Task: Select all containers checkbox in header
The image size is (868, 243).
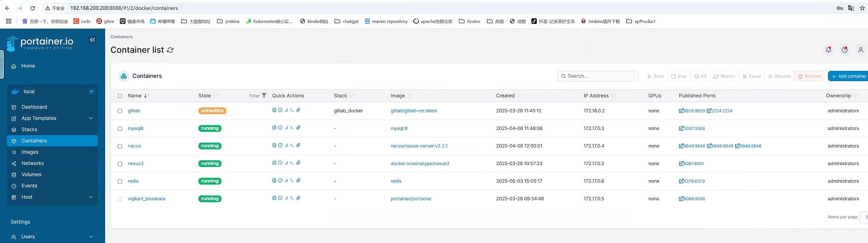Action: (x=120, y=96)
